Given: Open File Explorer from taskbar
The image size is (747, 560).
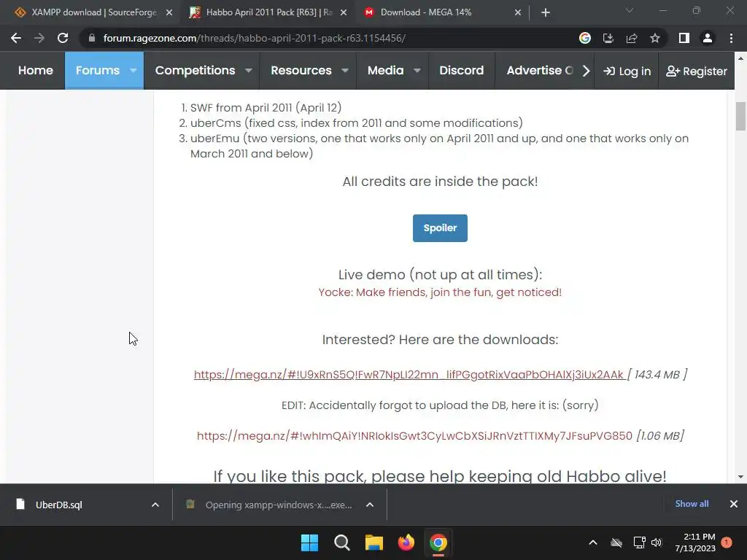Looking at the screenshot, I should pos(374,542).
